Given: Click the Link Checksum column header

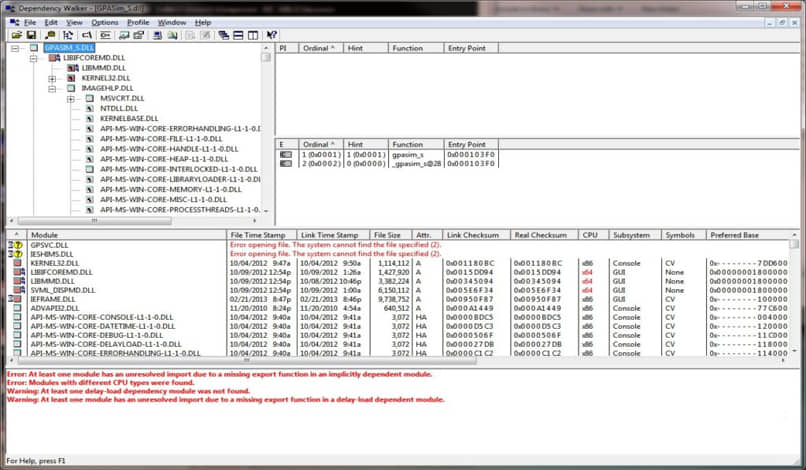Looking at the screenshot, I should click(x=475, y=235).
